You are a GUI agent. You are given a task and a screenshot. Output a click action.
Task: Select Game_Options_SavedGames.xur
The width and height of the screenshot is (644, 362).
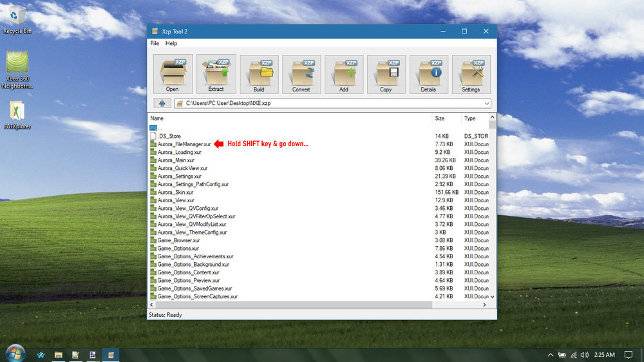click(194, 289)
